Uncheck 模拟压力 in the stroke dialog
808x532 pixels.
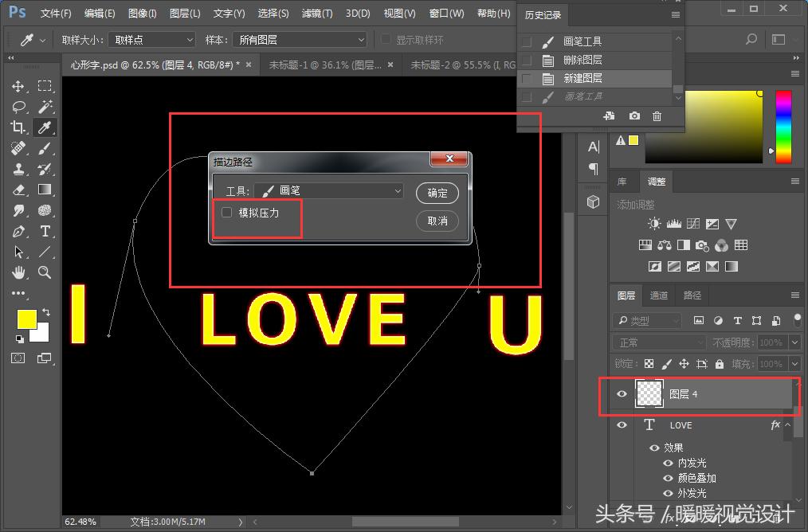click(x=226, y=213)
